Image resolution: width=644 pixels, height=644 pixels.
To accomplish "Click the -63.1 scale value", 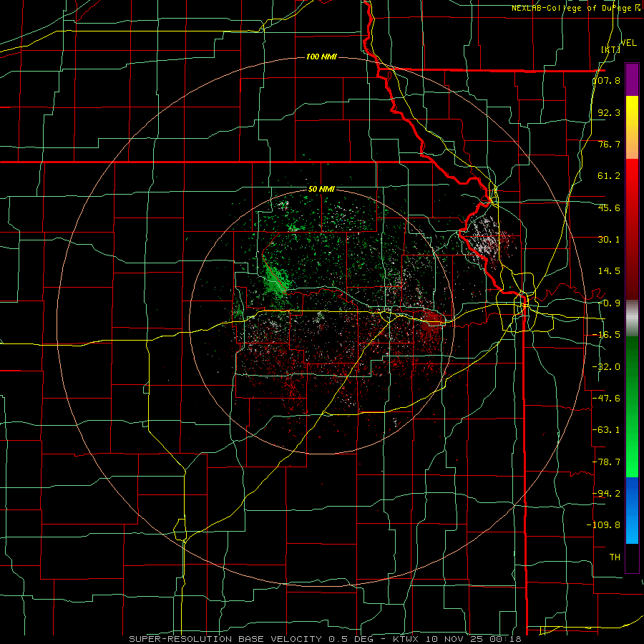I will click(607, 430).
